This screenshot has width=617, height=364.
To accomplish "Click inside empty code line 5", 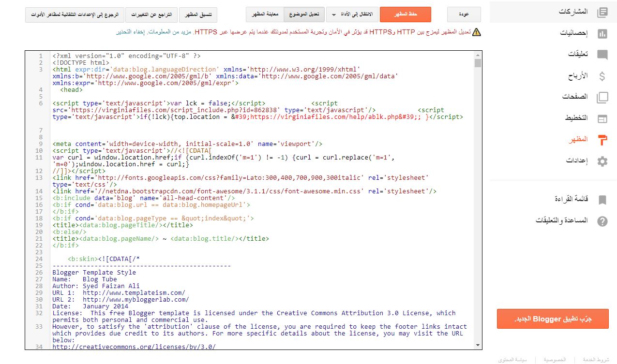I will tap(261, 97).
